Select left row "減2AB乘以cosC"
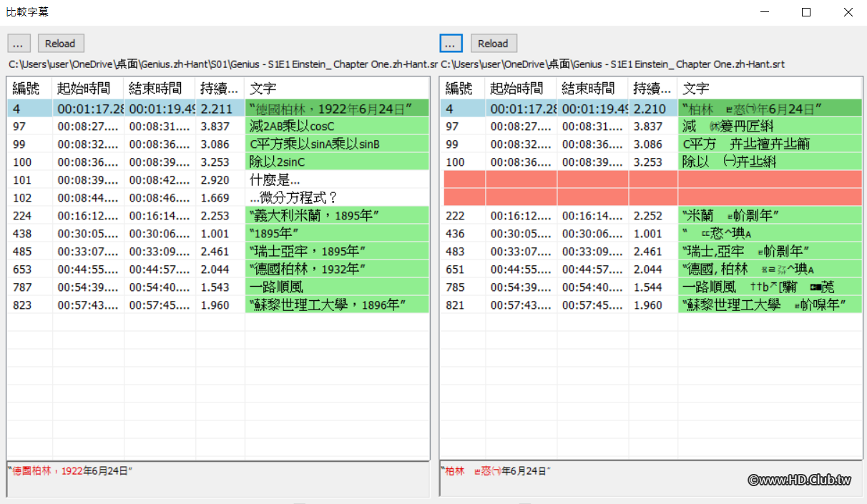This screenshot has height=504, width=867. [218, 127]
